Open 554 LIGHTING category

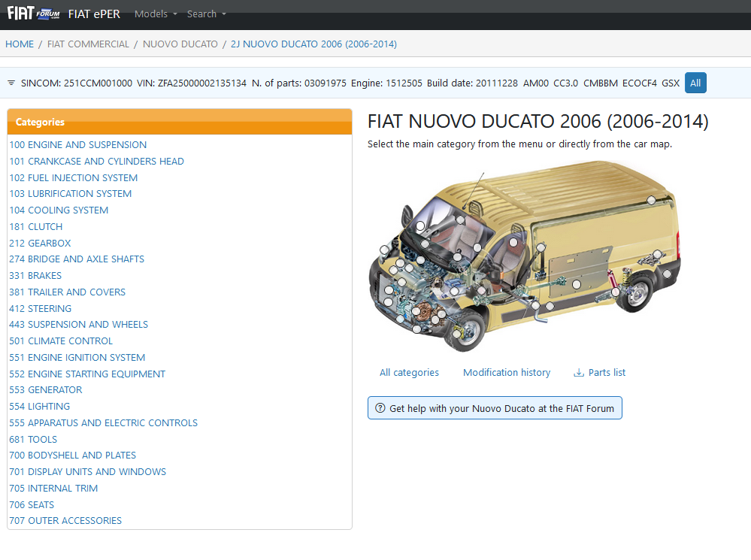coord(40,407)
